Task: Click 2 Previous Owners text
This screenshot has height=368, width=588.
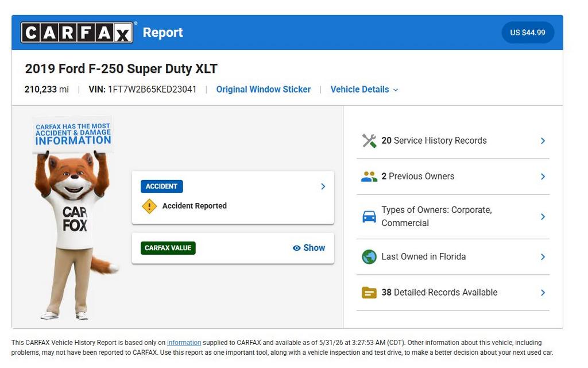Action: [x=418, y=176]
